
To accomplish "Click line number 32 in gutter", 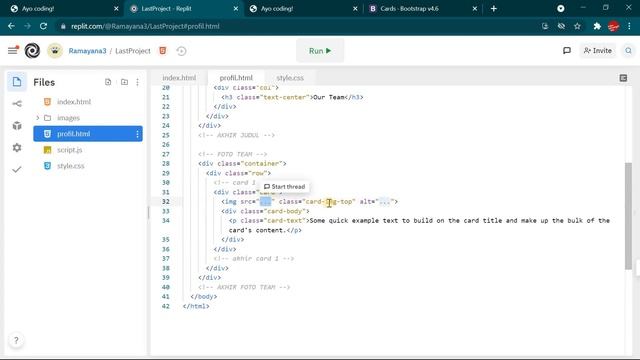I will pyautogui.click(x=165, y=202).
